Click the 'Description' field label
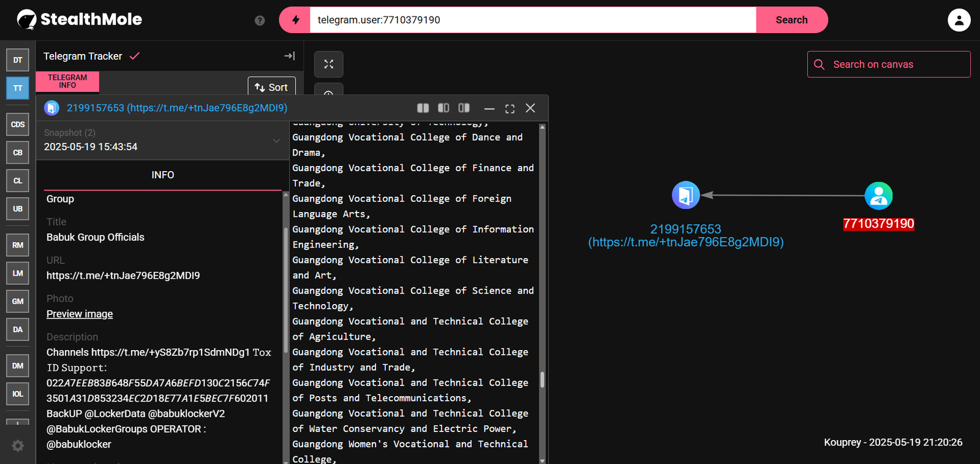Viewport: 980px width, 464px height. click(x=72, y=337)
